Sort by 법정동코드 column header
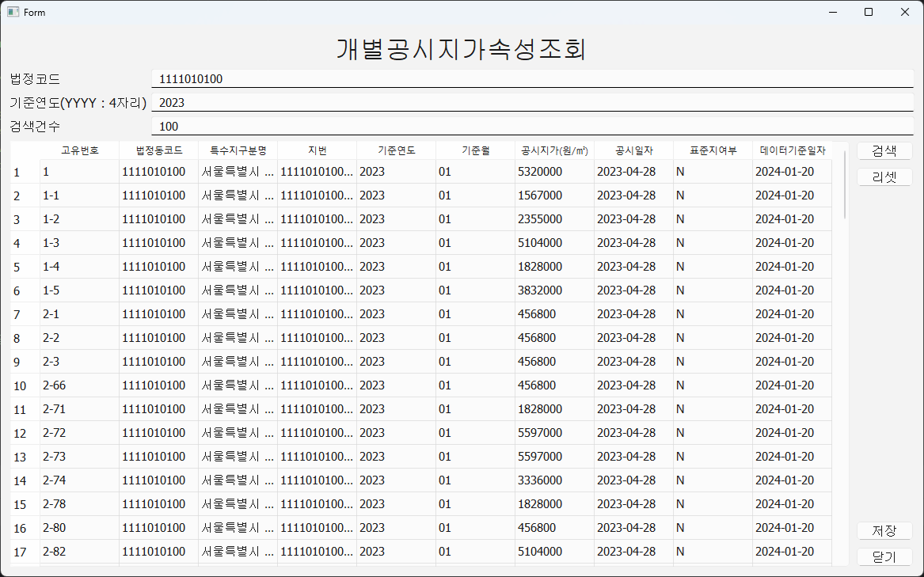 pyautogui.click(x=158, y=150)
